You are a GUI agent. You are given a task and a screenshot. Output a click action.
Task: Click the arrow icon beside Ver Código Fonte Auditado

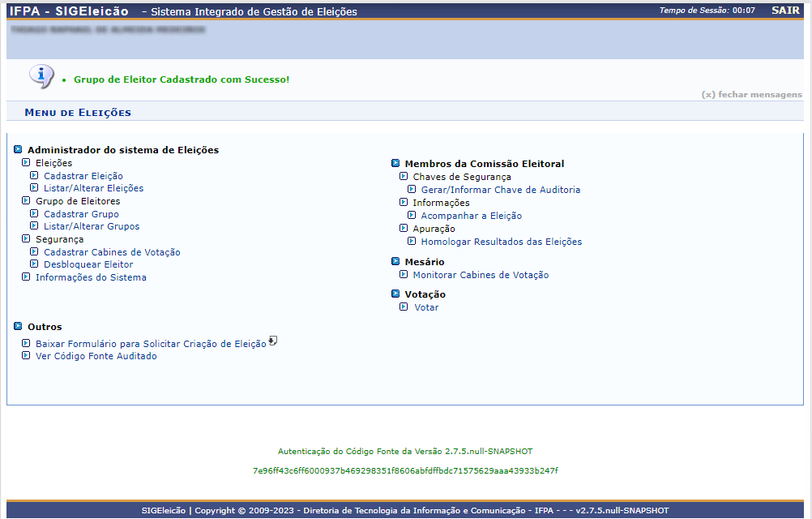[26, 355]
